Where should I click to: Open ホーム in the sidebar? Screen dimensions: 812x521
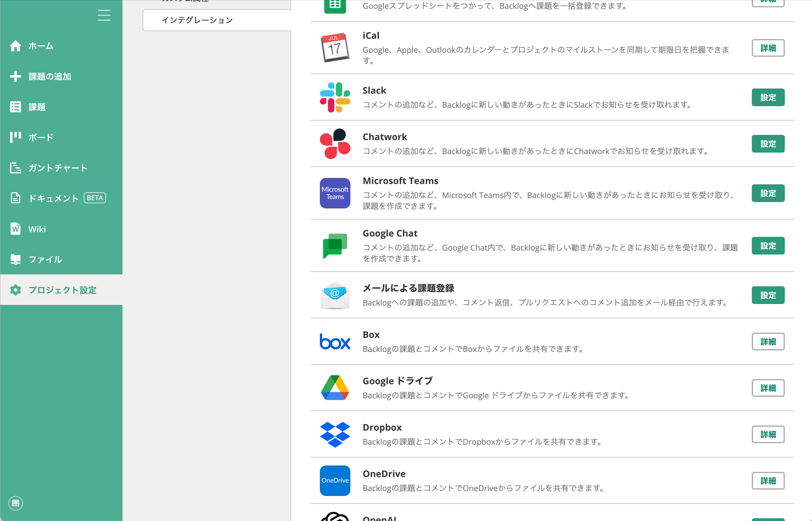click(x=41, y=46)
